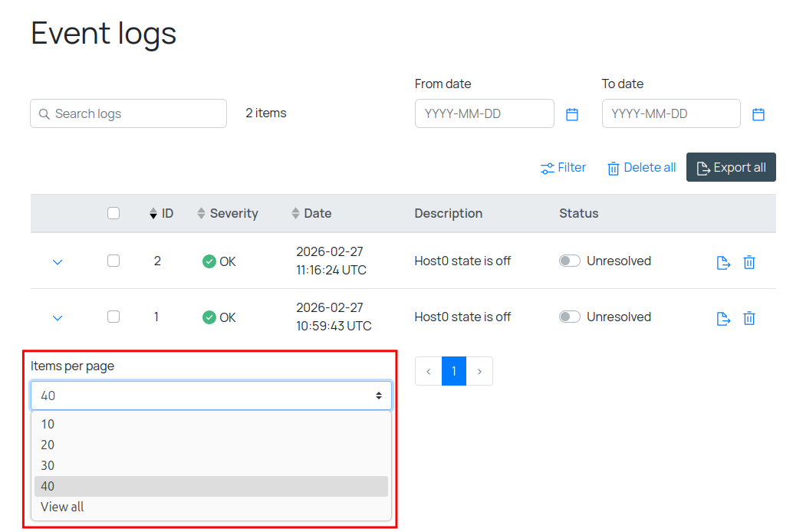The width and height of the screenshot is (793, 532).
Task: Click the Export all button
Action: pyautogui.click(x=731, y=168)
